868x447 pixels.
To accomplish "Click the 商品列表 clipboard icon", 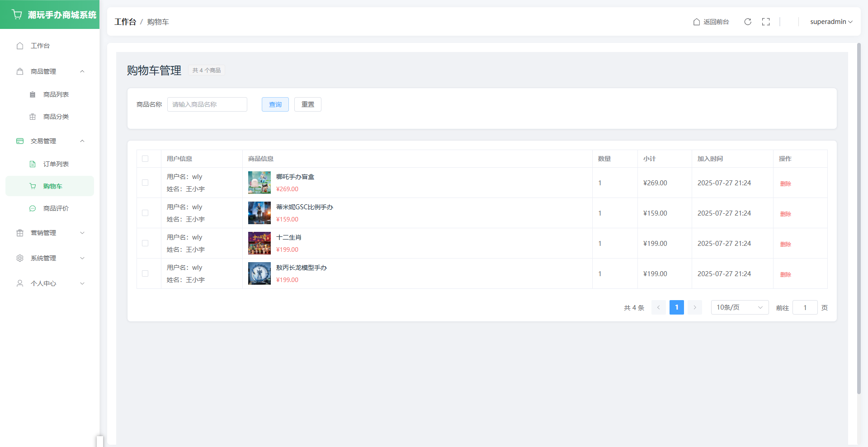I will tap(33, 94).
